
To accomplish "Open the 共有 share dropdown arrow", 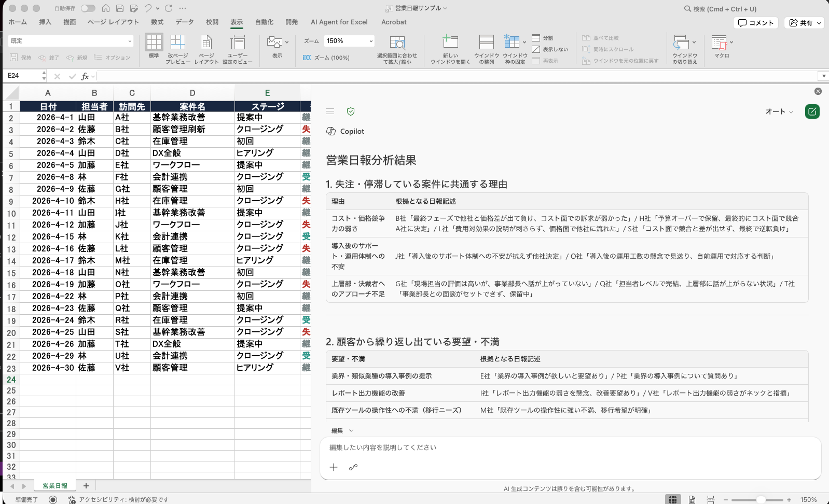I will click(819, 23).
